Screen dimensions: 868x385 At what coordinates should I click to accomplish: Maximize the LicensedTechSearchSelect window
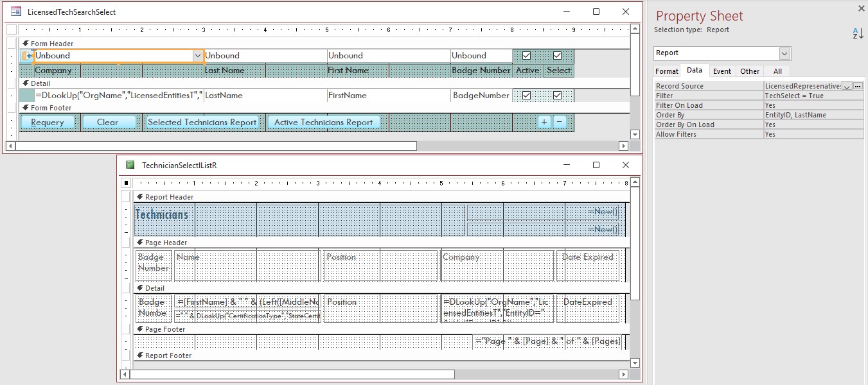(596, 12)
